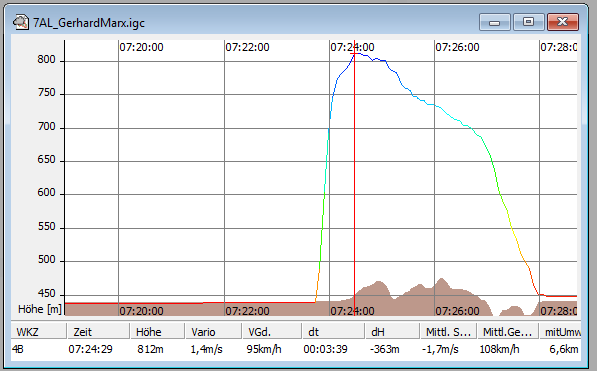This screenshot has width=597, height=371.
Task: Click the 07:24:29 time value cell
Action: [91, 349]
